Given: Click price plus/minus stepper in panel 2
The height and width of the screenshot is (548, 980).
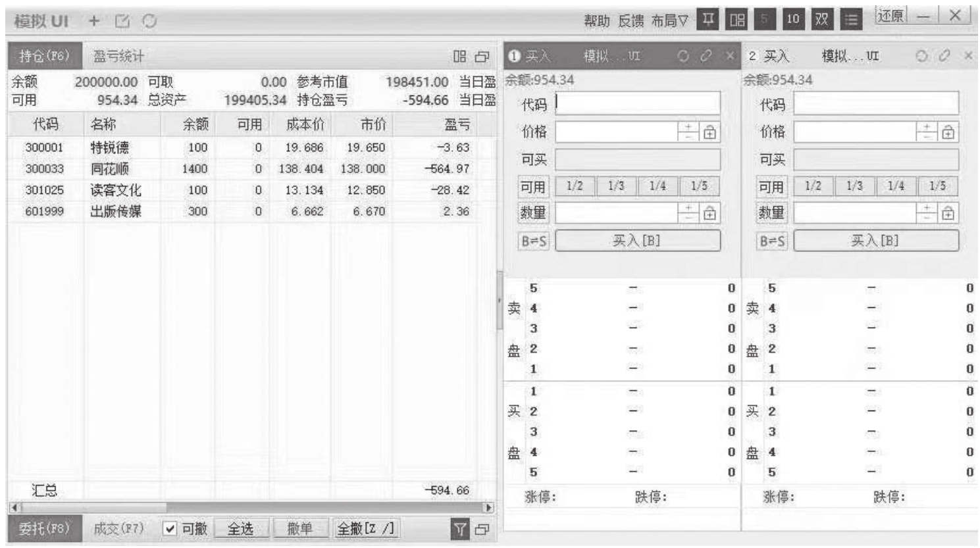Looking at the screenshot, I should pos(927,132).
